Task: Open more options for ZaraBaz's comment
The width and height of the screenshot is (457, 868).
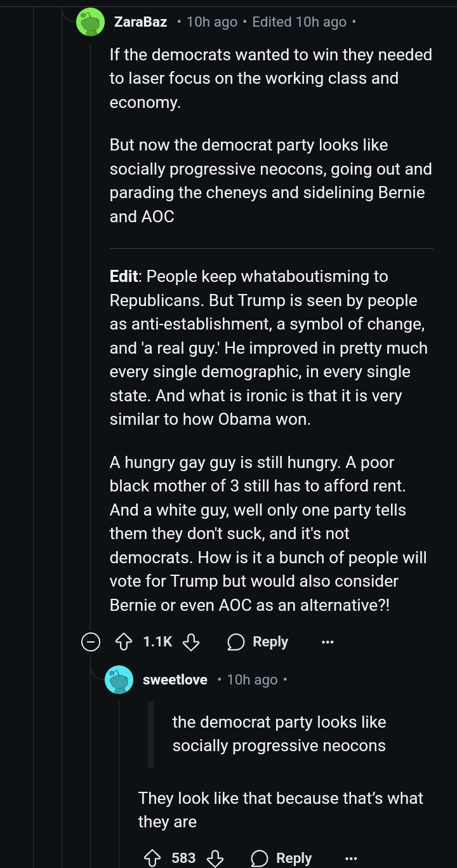Action: pos(327,642)
